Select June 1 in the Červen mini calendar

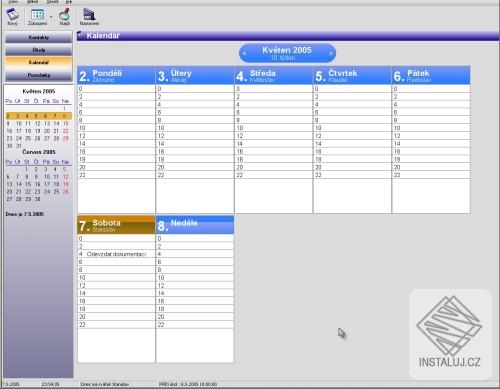[x=26, y=169]
